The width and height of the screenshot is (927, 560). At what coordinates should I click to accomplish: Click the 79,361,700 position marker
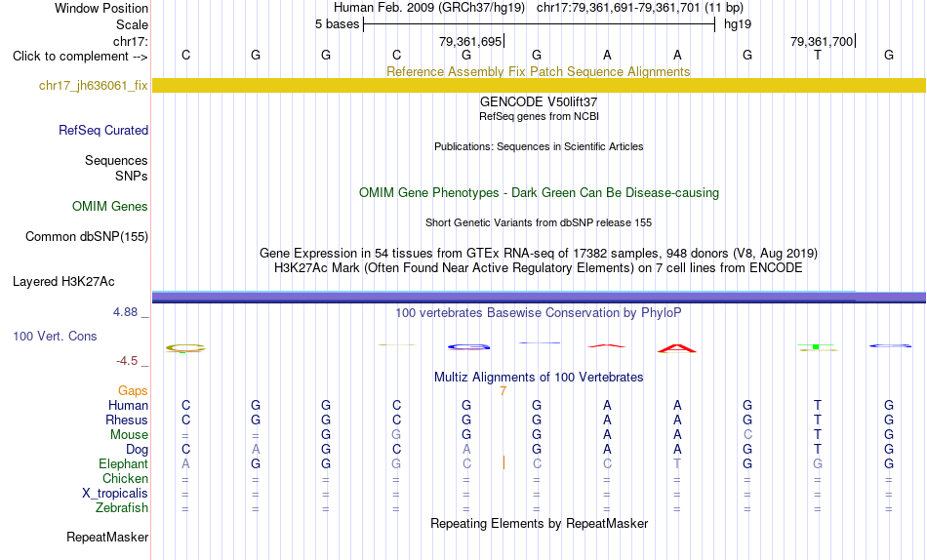(x=822, y=41)
